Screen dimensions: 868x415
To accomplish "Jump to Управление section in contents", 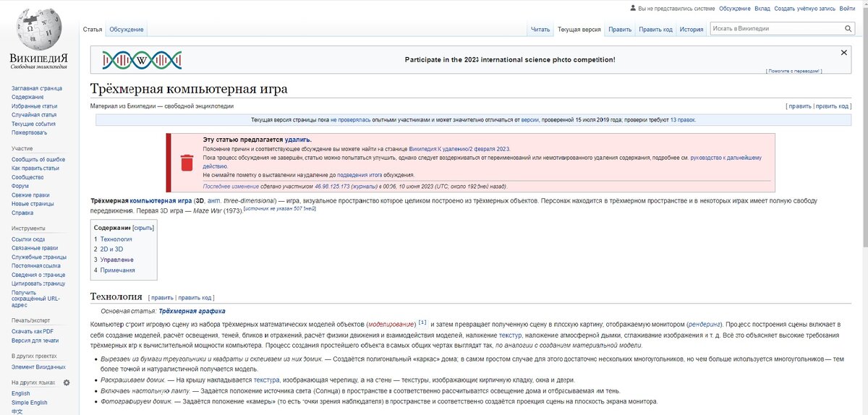I will tap(114, 260).
